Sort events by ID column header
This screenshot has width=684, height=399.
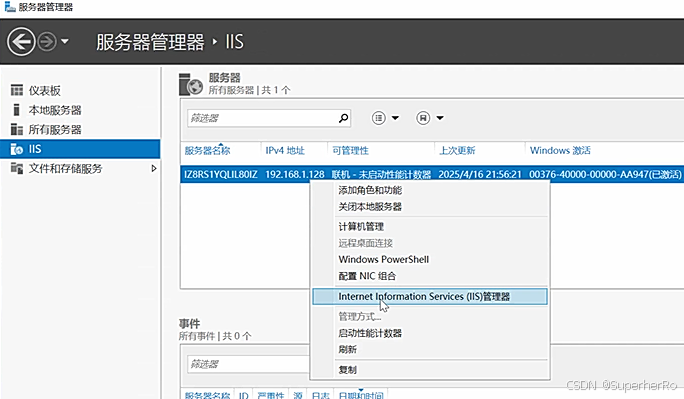pos(243,395)
